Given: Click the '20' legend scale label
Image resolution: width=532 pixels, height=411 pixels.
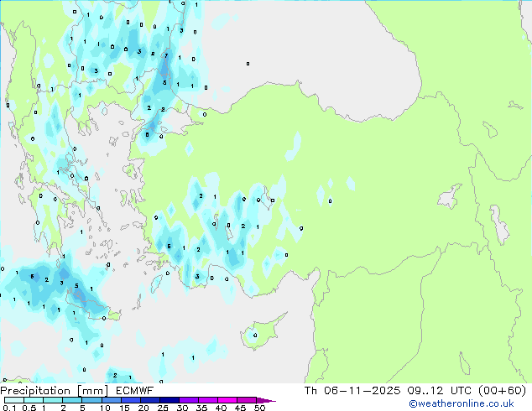Looking at the screenshot, I should tap(143, 408).
